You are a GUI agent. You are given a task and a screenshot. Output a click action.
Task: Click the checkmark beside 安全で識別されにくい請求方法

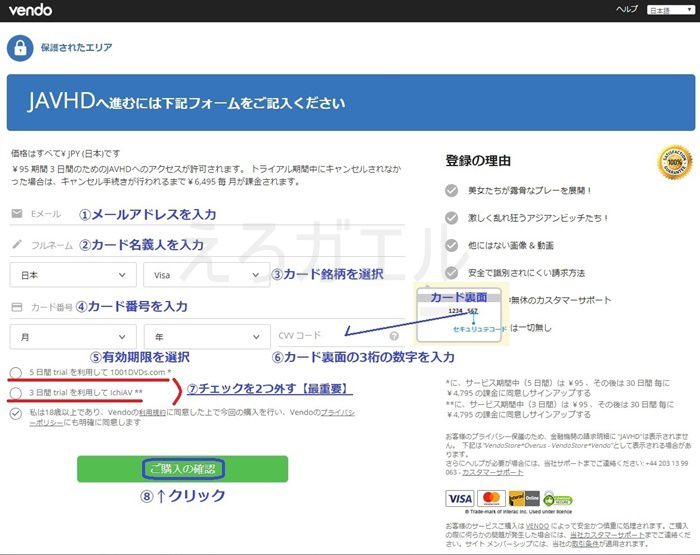coord(451,272)
